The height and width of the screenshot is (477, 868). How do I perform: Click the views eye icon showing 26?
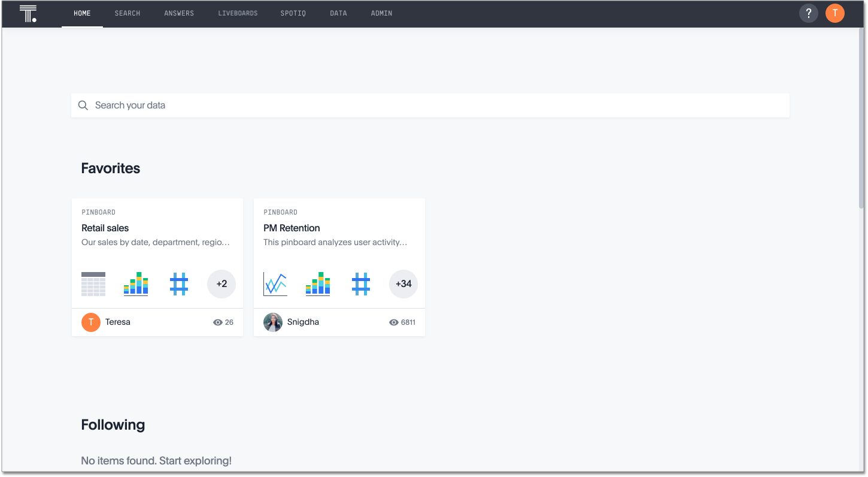[x=217, y=322]
